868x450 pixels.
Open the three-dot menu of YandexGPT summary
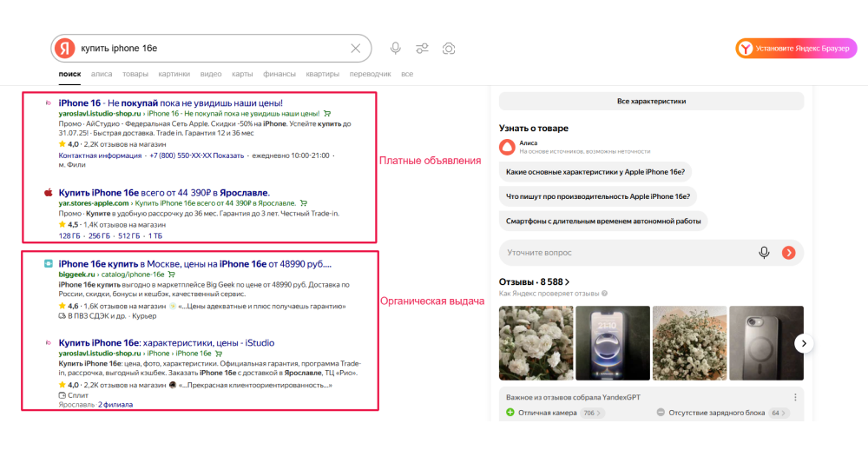click(795, 397)
